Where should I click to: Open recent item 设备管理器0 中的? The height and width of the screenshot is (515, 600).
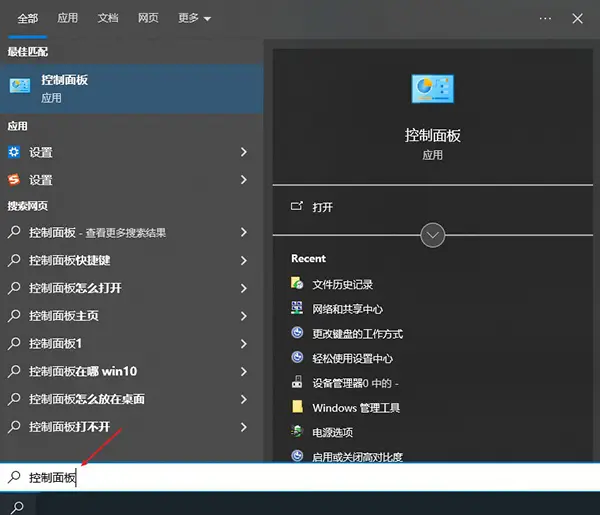pos(355,383)
